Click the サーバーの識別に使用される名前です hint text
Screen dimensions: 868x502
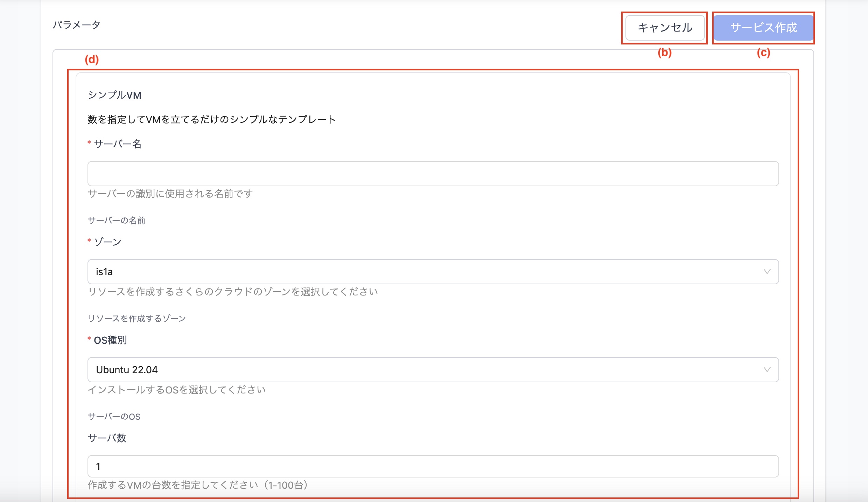(170, 194)
